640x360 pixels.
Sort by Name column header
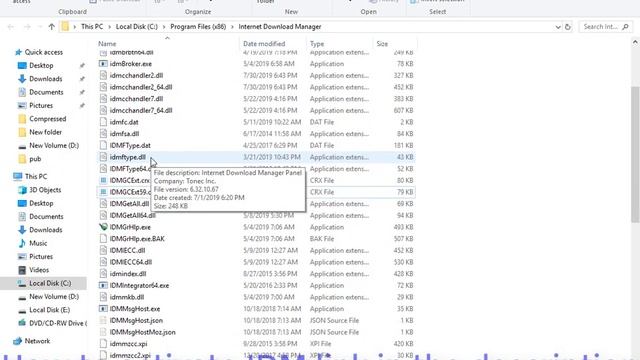107,44
